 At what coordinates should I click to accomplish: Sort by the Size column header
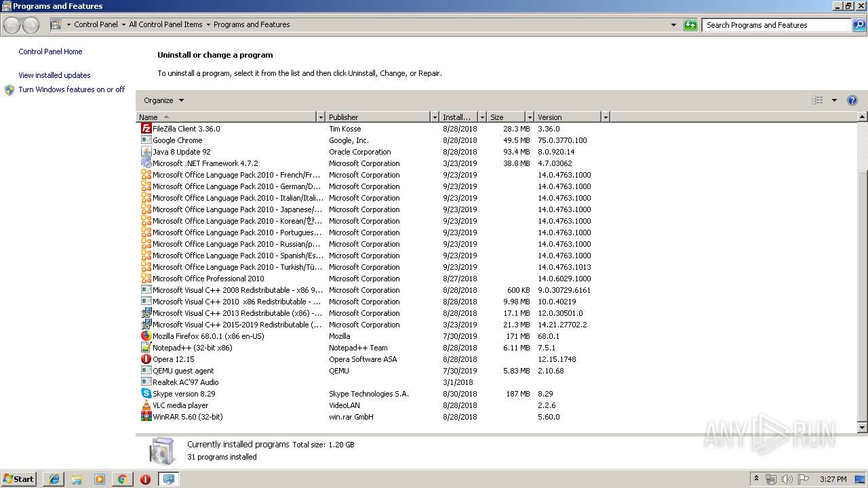point(507,117)
